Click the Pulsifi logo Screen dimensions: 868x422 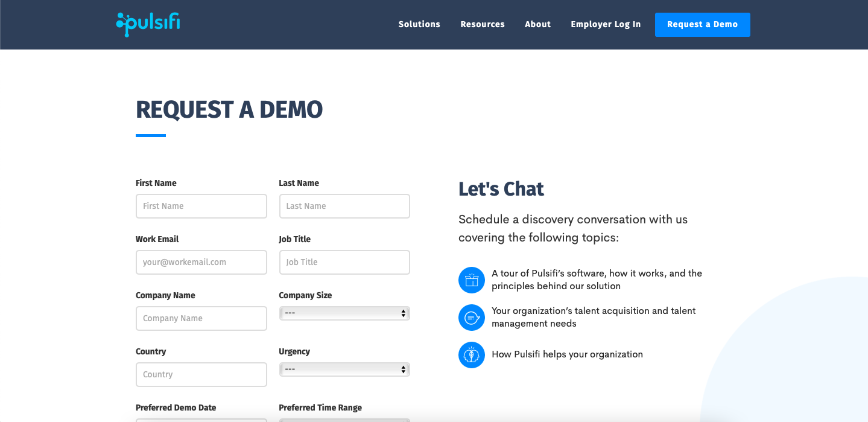coord(148,24)
